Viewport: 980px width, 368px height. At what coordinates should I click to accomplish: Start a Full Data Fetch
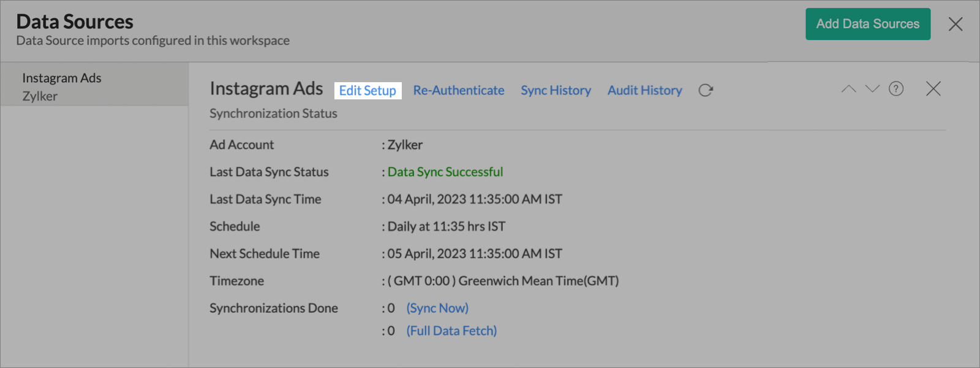click(x=451, y=331)
